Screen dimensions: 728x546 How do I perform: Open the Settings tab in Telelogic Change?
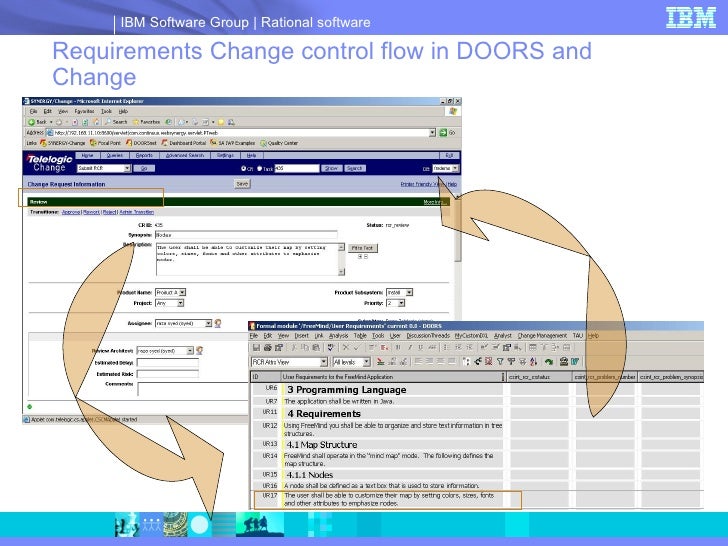[x=226, y=156]
